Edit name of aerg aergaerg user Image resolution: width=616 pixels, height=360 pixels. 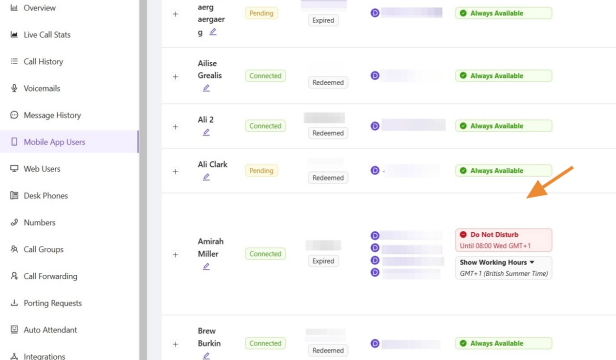pos(213,32)
